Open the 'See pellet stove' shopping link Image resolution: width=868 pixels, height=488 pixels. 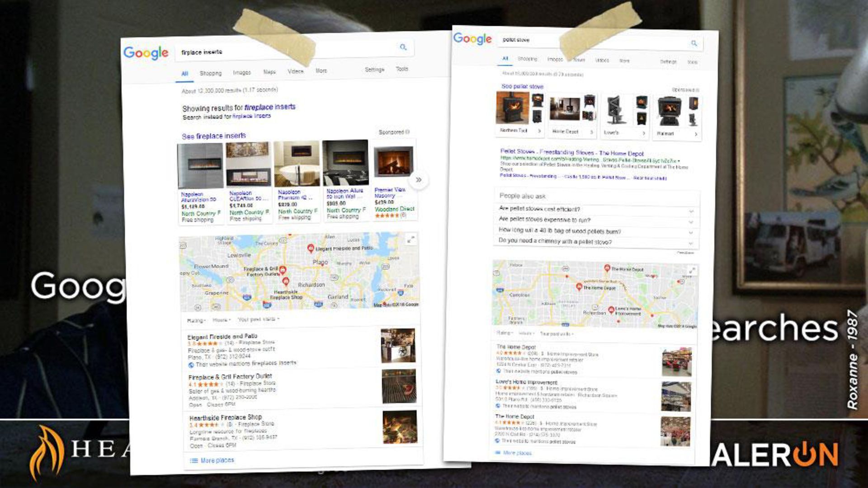[x=522, y=86]
